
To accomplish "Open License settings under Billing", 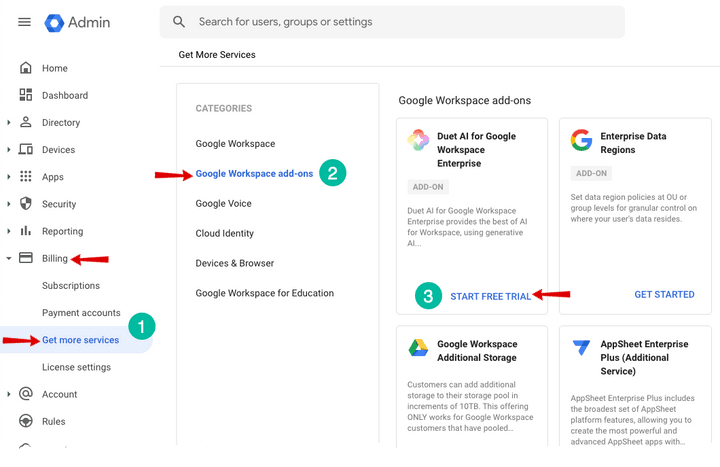I will 76,367.
